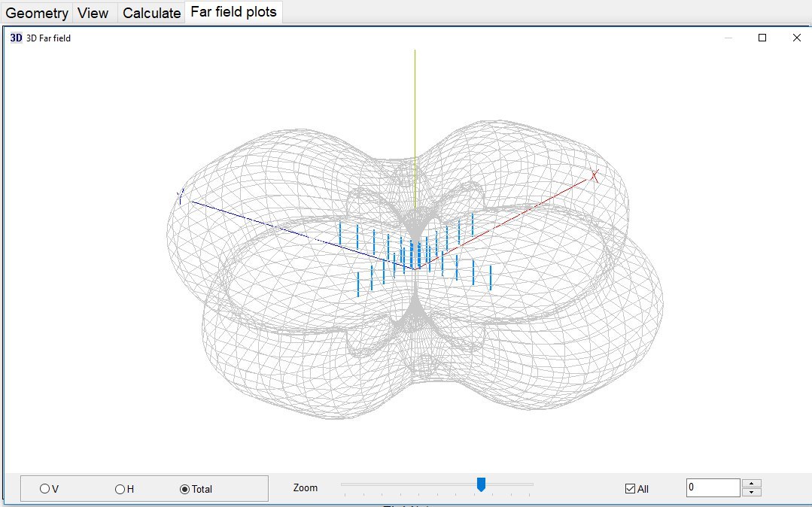
Task: Switch to the View tab
Action: tap(93, 13)
